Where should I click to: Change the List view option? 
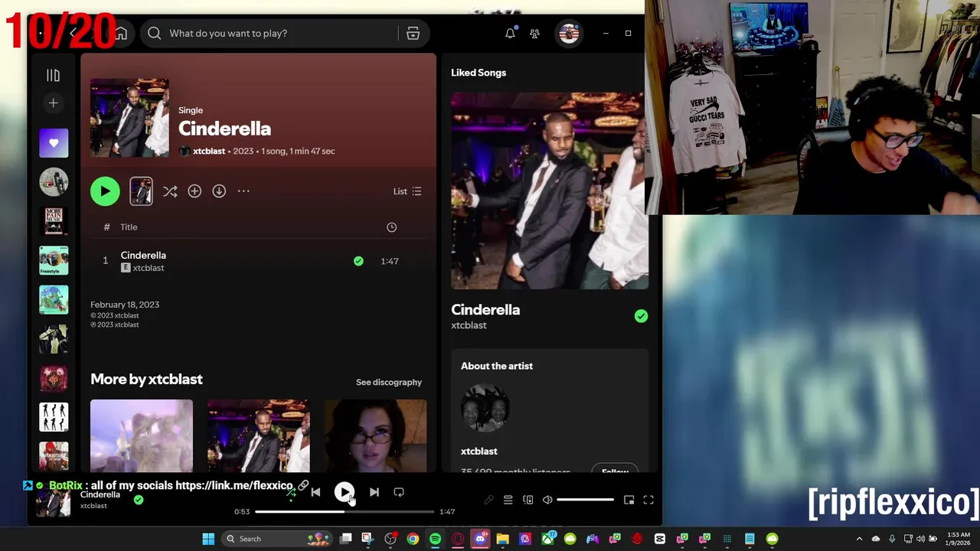pyautogui.click(x=407, y=191)
